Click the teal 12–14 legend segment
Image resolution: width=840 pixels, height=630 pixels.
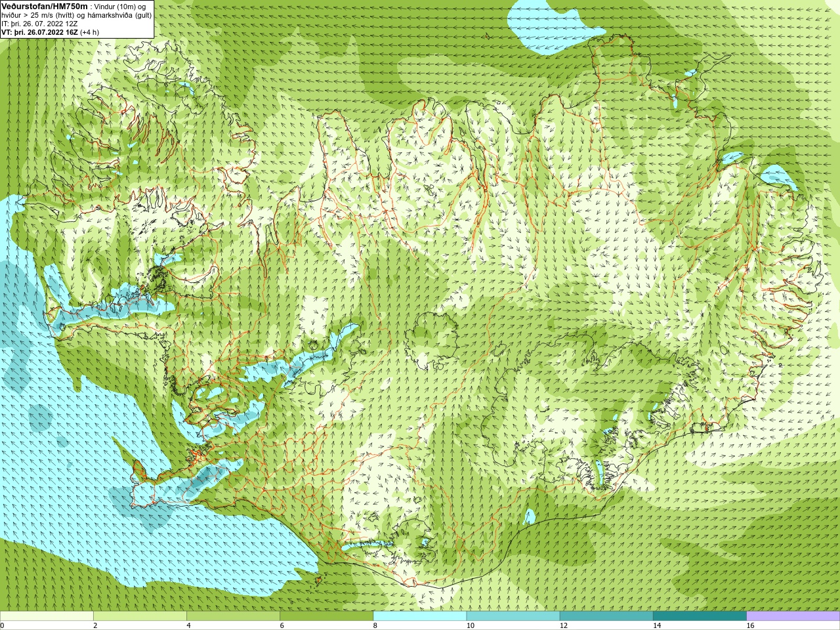606,616
